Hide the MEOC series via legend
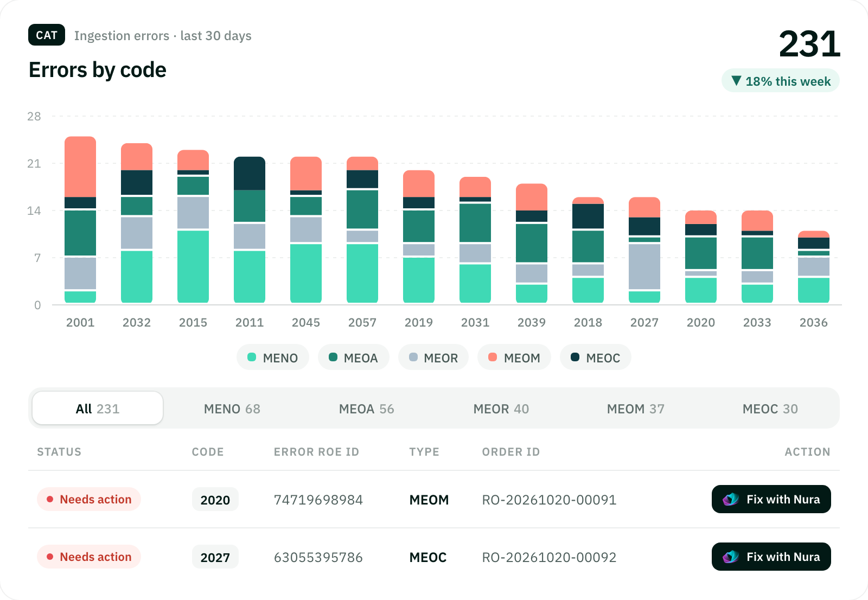The width and height of the screenshot is (868, 600). (596, 358)
